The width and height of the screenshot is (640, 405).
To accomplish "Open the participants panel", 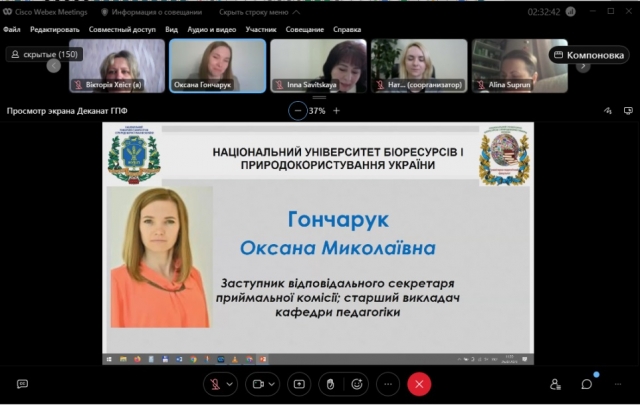I will pos(555,384).
